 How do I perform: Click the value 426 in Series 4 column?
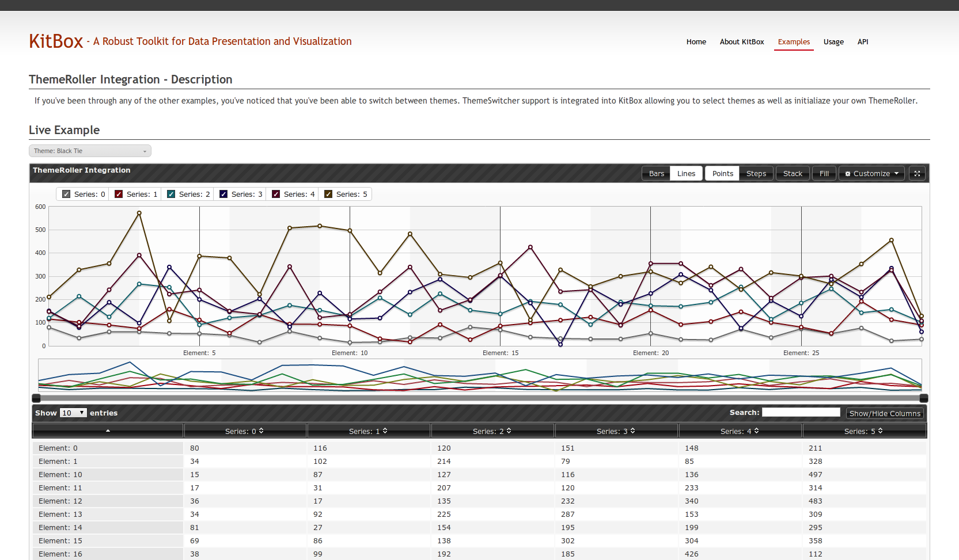(x=691, y=554)
